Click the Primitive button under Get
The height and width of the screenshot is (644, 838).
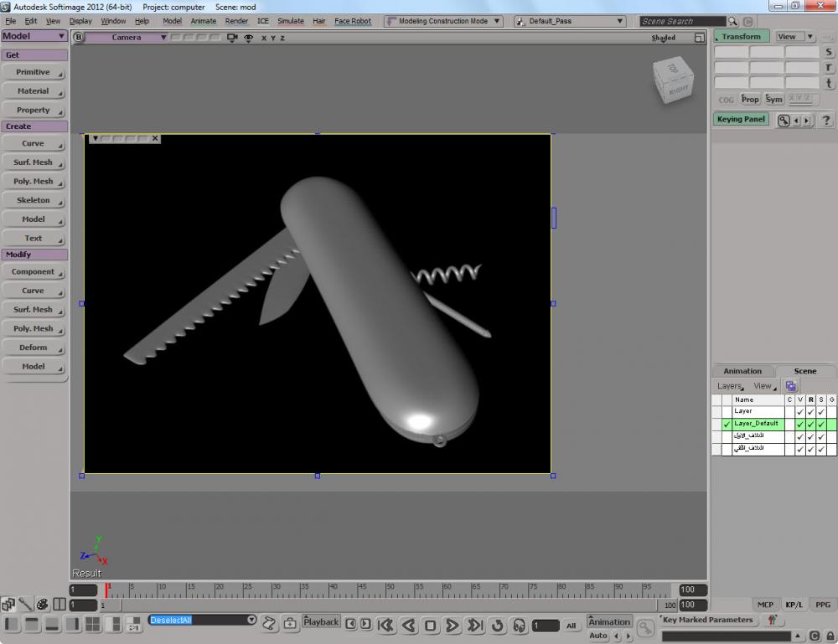pos(34,72)
